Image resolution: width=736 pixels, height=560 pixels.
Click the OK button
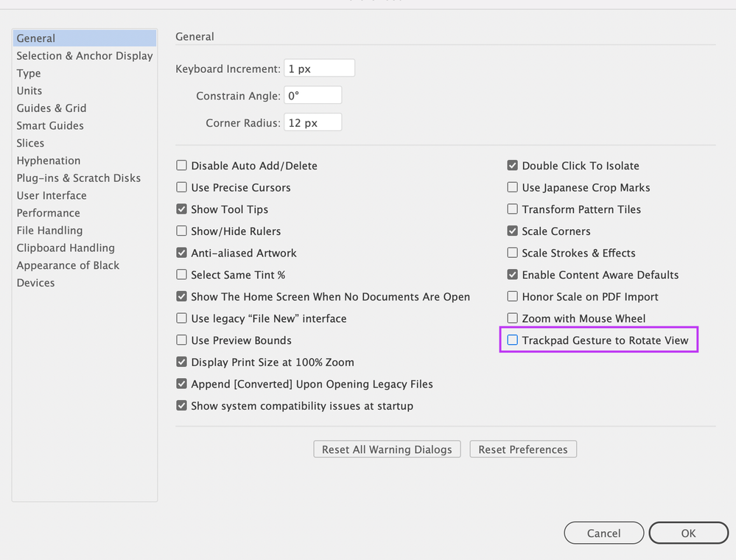(x=688, y=533)
